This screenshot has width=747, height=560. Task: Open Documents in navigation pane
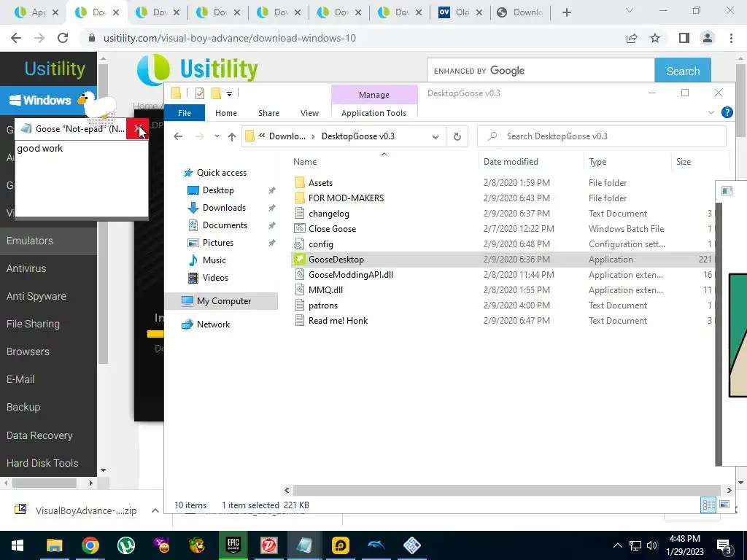coord(225,225)
